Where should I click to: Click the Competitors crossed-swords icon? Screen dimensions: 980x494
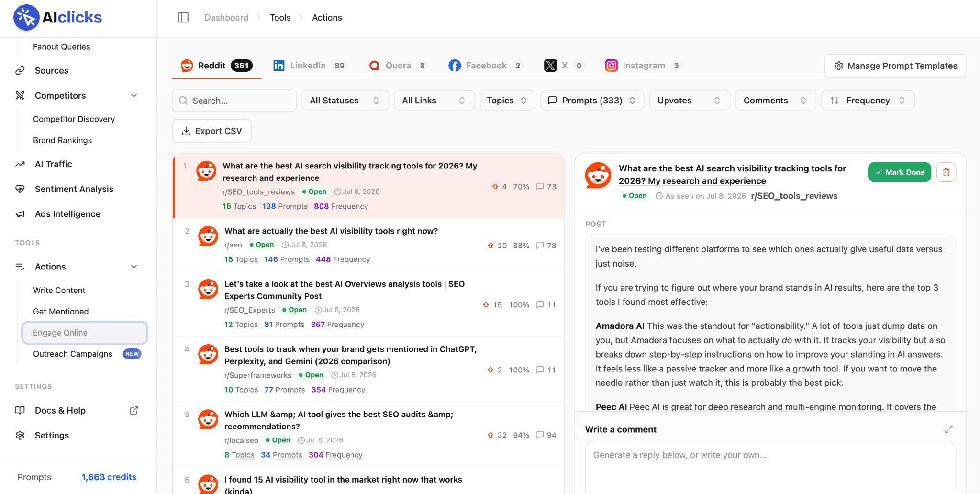coord(20,96)
